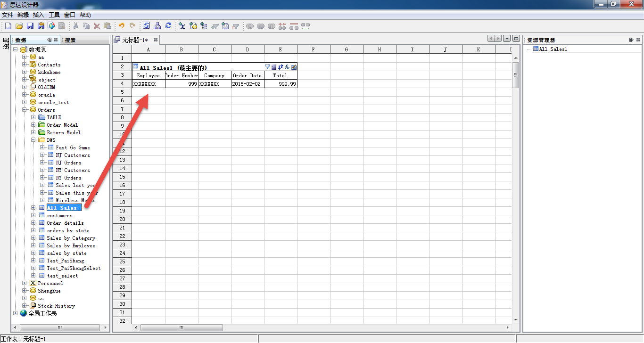644x343 pixels.
Task: Click the hierarchy diagram toolbar icon
Action: 157,26
